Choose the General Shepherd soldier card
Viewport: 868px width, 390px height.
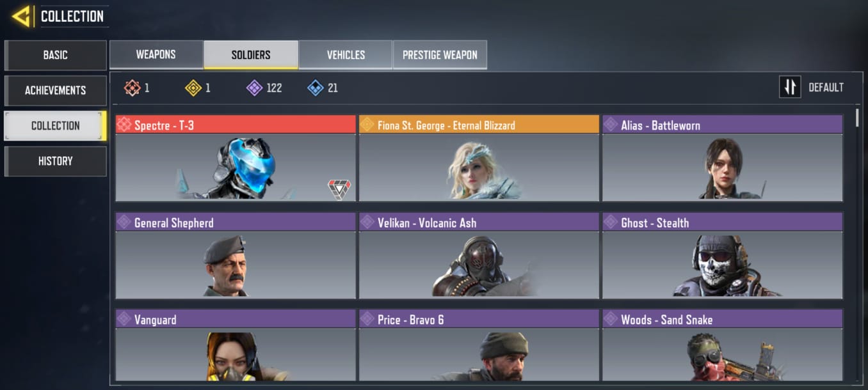click(236, 256)
